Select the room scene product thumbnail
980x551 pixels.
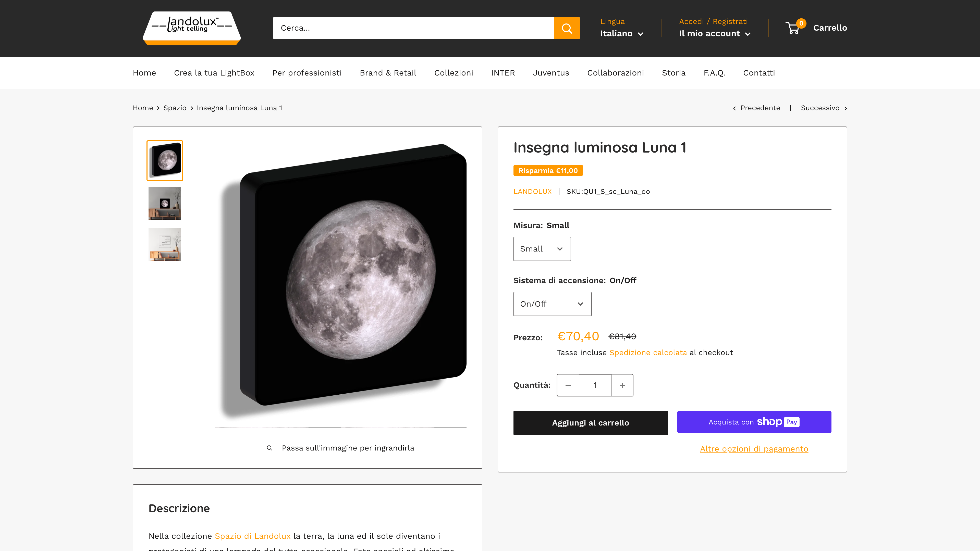(165, 204)
